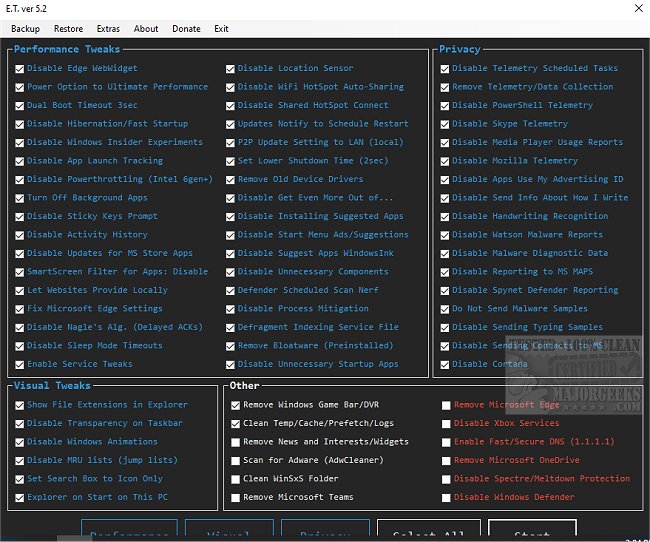Click the Donate menu item
650x542 pixels.
(186, 29)
